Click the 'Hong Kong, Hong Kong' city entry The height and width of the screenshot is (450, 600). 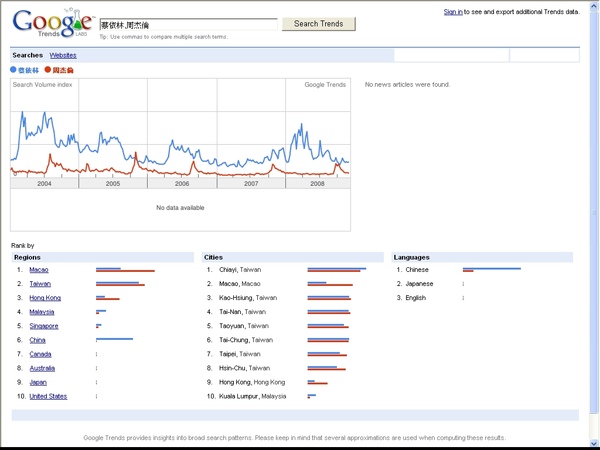pos(252,383)
